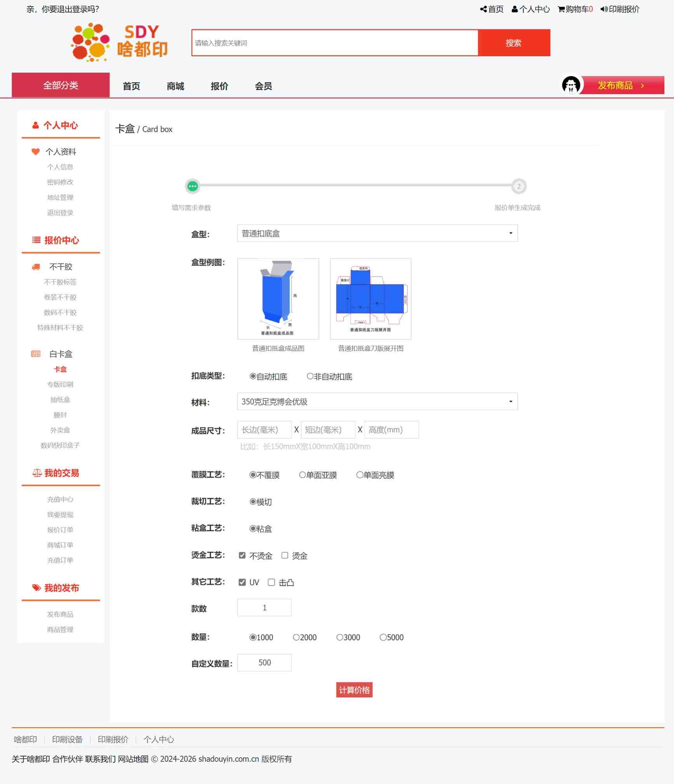
Task: Click the 发布商品 button
Action: (621, 85)
